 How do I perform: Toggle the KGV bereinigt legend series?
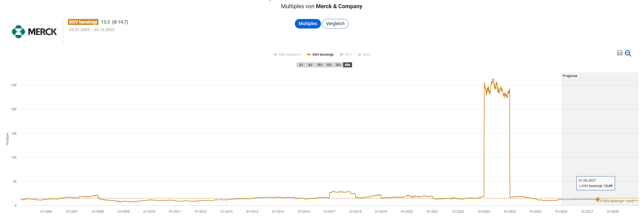coord(320,55)
